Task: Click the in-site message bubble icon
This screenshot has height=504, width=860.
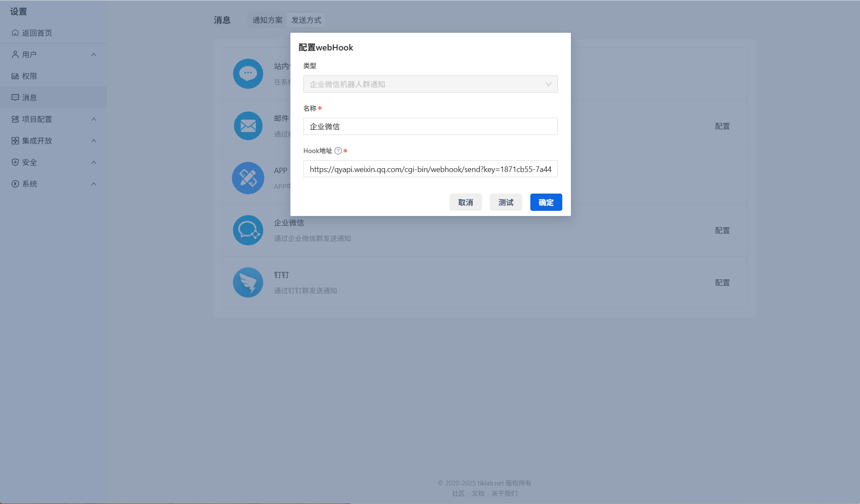Action: [248, 74]
